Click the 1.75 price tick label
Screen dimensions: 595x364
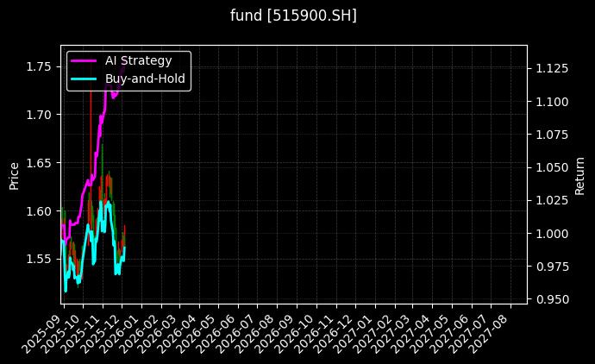coord(38,66)
